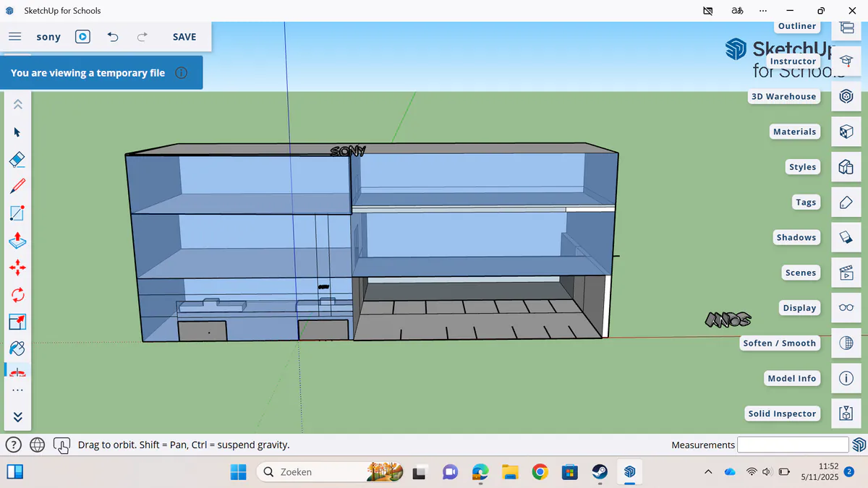
Task: Open File Explorer from taskbar
Action: pyautogui.click(x=510, y=472)
